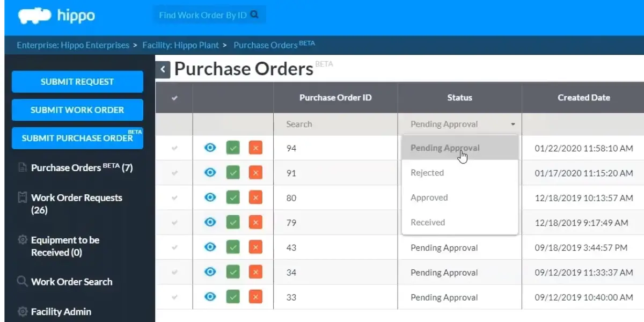Go to Facility: Hippo Plant breadcrumb

point(181,45)
